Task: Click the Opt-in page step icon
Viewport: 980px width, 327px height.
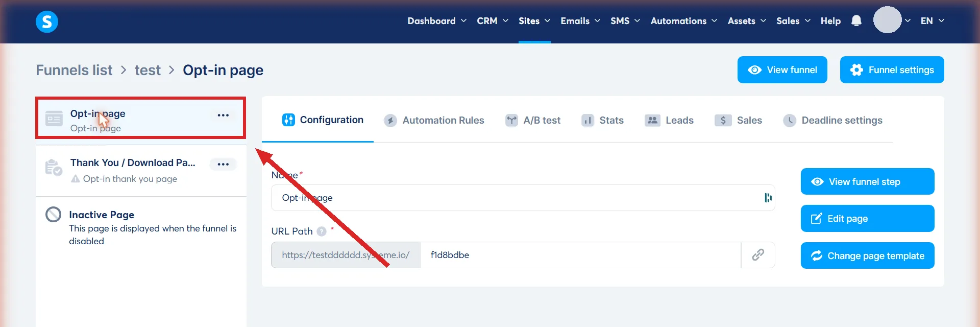Action: pos(54,119)
